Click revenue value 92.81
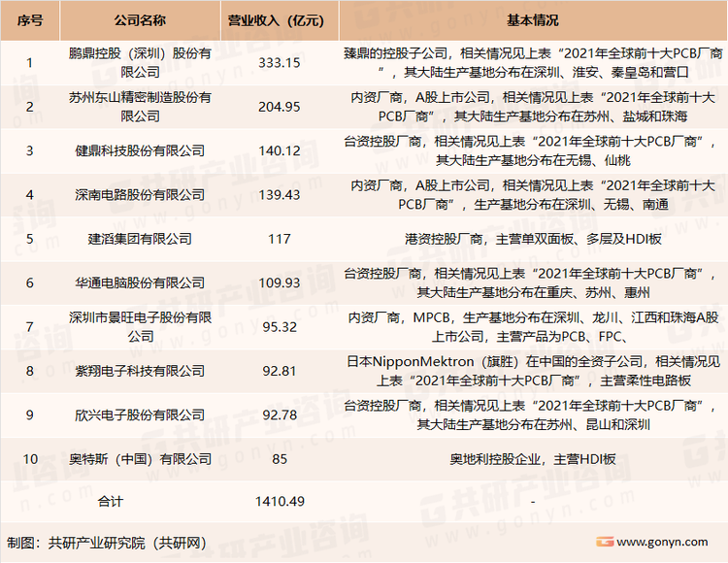The width and height of the screenshot is (728, 563). tap(280, 371)
